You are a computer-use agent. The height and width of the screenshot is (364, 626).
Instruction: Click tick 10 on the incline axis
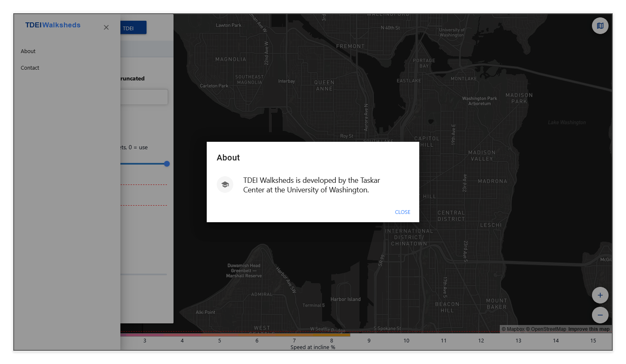[406, 341]
